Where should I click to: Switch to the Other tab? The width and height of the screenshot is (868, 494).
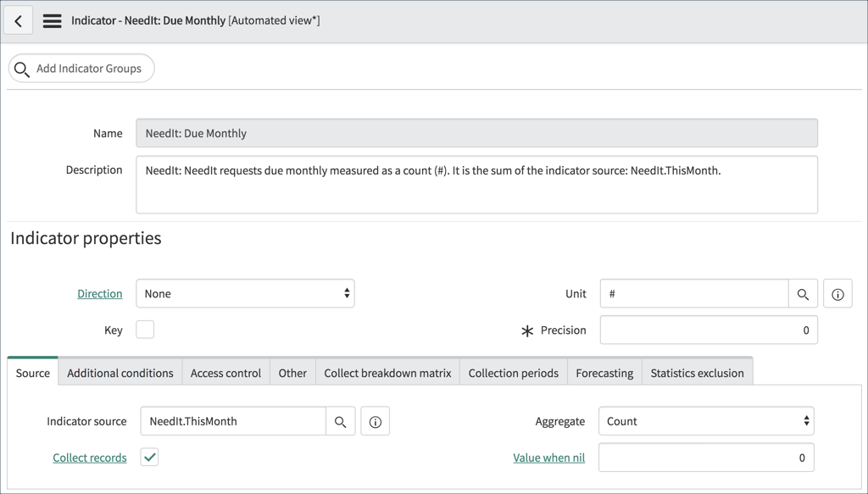[x=292, y=373]
